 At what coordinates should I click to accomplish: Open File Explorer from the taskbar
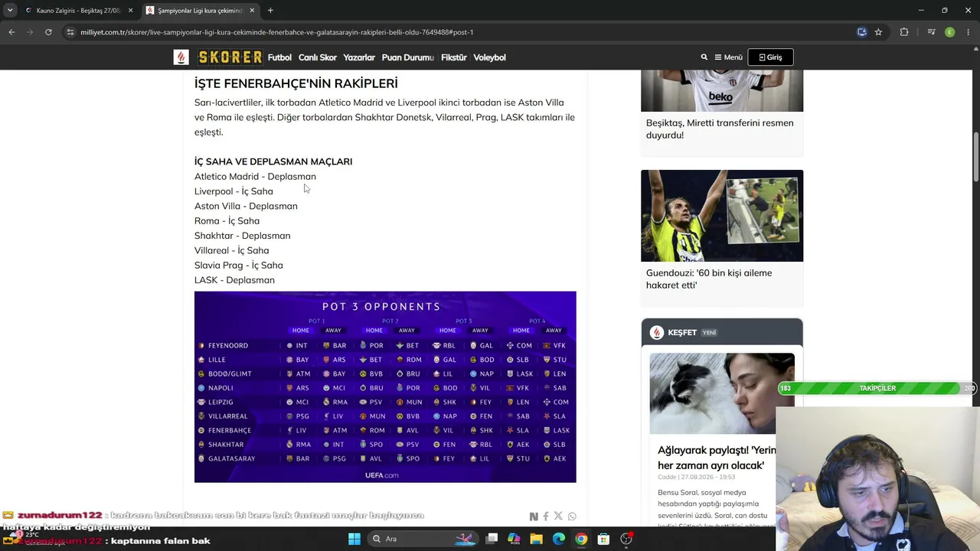click(x=536, y=539)
